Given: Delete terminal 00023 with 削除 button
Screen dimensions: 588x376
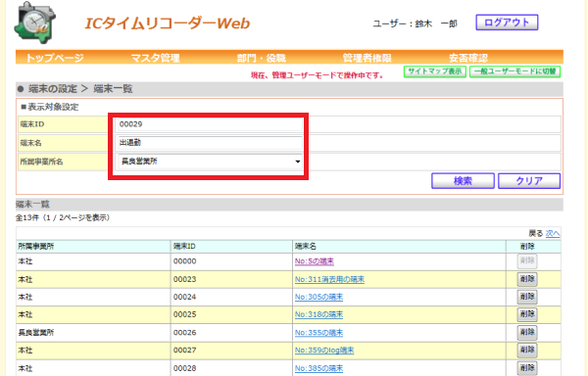Looking at the screenshot, I should 527,279.
